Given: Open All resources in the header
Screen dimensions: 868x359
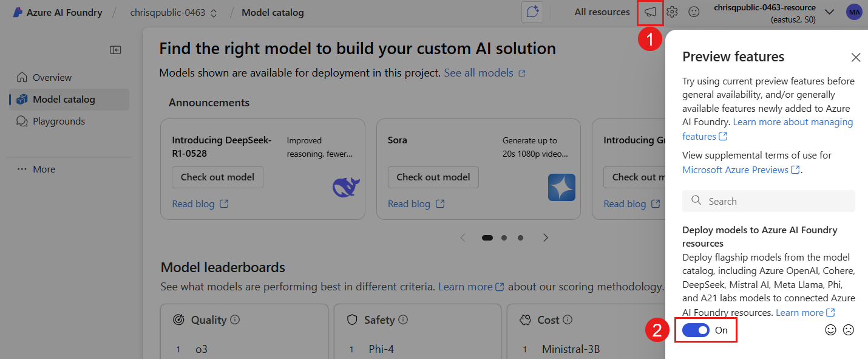Looking at the screenshot, I should [x=602, y=12].
